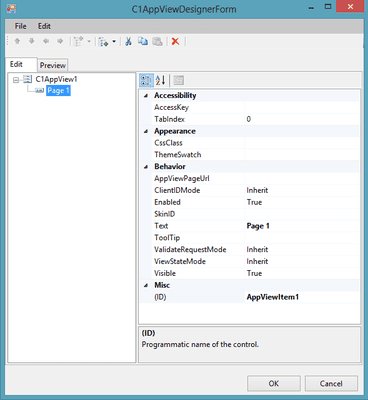Image resolution: width=368 pixels, height=400 pixels.
Task: Open Property Pages icon in property grid
Action: [x=179, y=80]
